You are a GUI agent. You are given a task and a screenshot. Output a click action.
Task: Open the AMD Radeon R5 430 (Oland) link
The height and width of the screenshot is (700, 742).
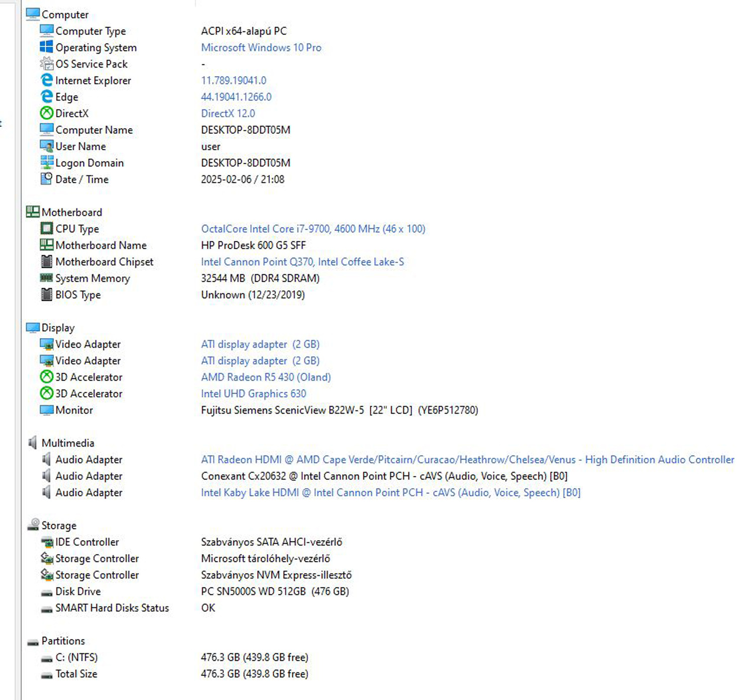266,377
